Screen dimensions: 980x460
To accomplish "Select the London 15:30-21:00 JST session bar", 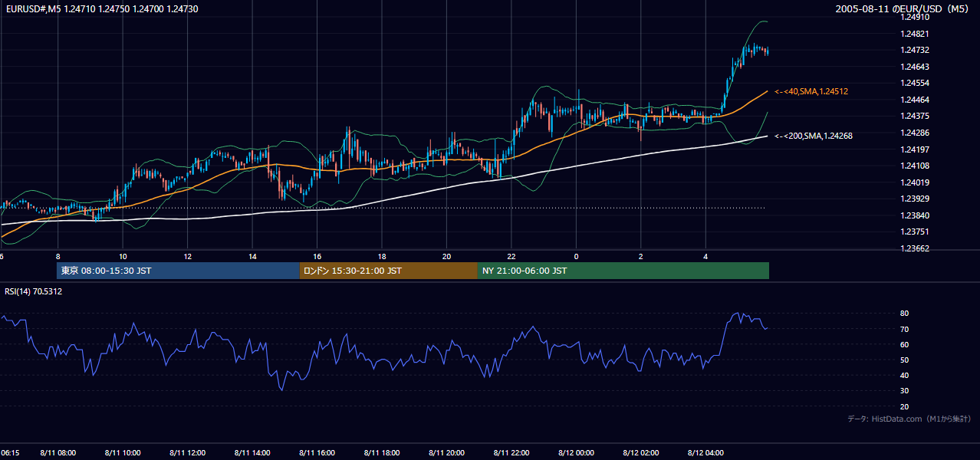I will [x=388, y=271].
